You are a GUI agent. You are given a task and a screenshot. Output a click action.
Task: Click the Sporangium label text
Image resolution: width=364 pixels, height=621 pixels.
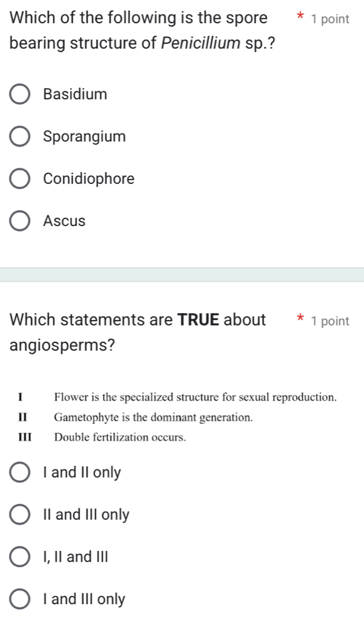click(x=84, y=136)
